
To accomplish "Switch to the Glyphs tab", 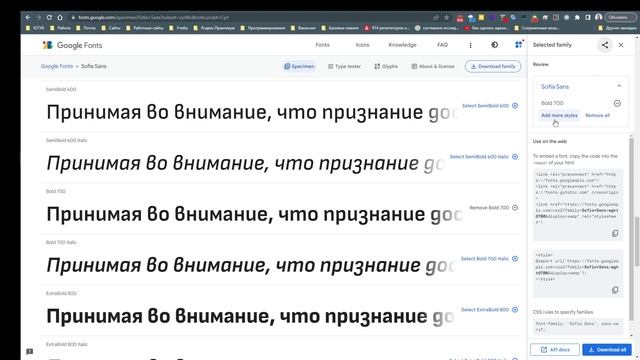I will (386, 66).
